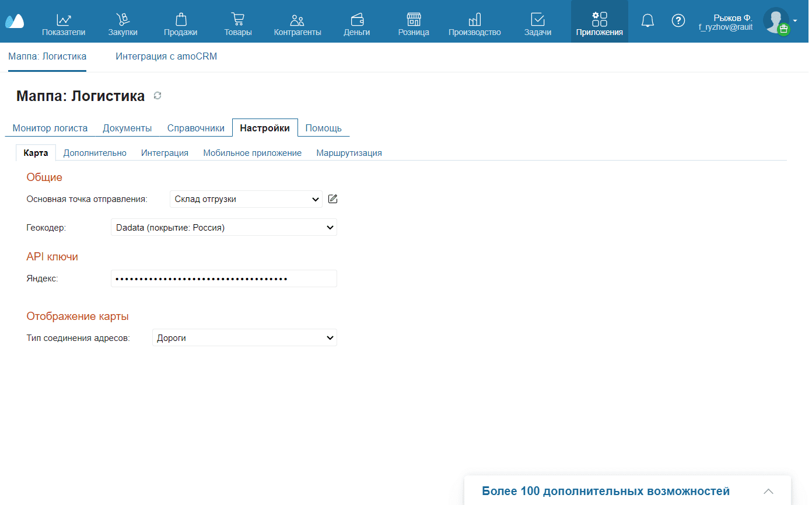Click the Более 100 дополнительных возможностей title
This screenshot has height=505, width=812.
coord(605,491)
